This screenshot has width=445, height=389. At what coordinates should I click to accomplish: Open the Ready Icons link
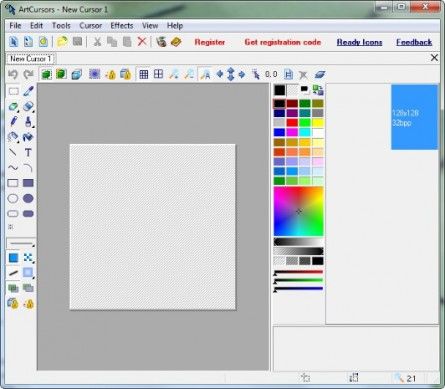tap(359, 42)
